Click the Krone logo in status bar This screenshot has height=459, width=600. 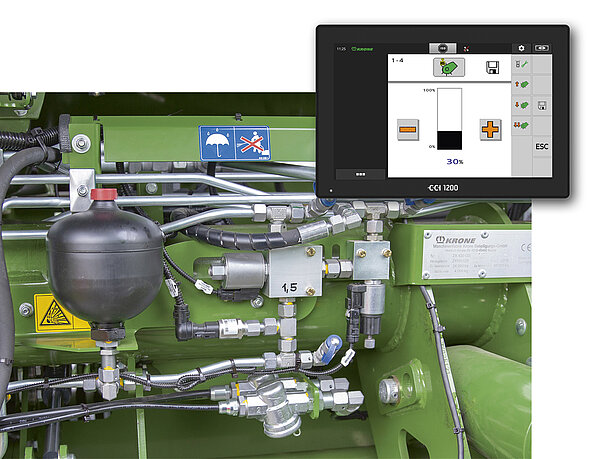click(x=363, y=47)
